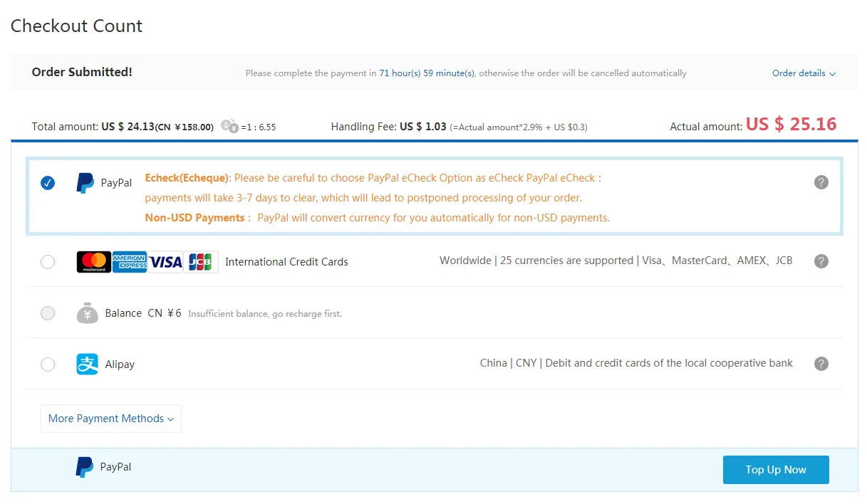Click the Top Up Now button

776,470
